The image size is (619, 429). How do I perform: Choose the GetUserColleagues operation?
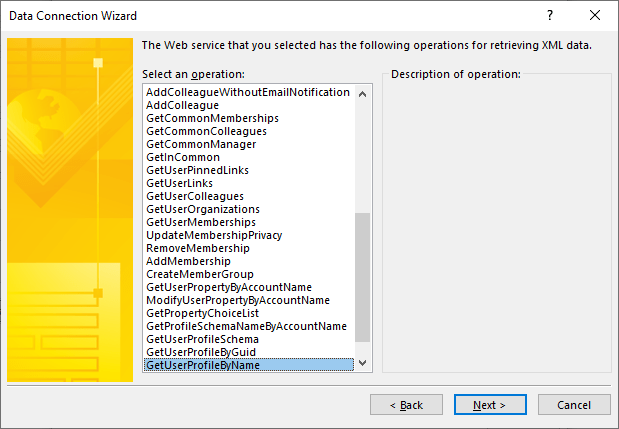point(194,196)
